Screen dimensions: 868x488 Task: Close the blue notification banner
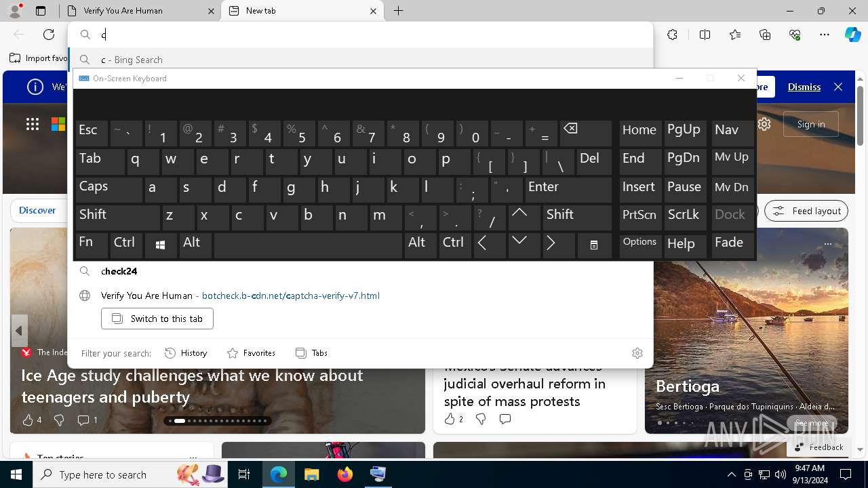tap(838, 87)
